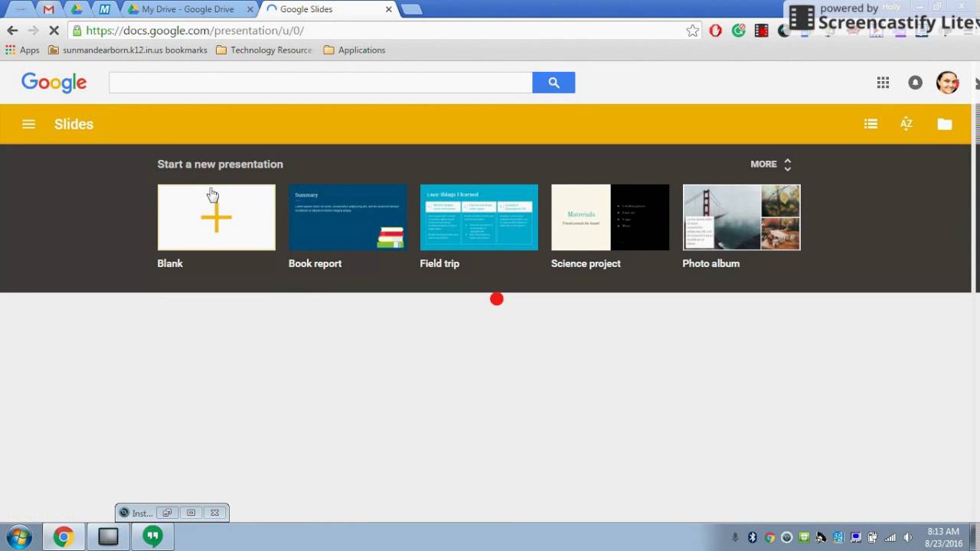Stop page loading with X button
Viewport: 980px width, 551px height.
pyautogui.click(x=54, y=31)
